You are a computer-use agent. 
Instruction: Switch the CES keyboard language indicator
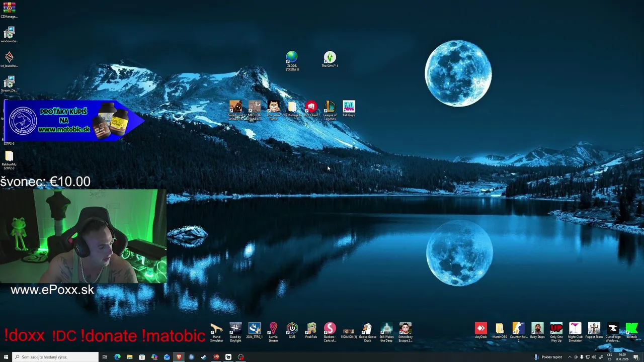click(x=610, y=357)
